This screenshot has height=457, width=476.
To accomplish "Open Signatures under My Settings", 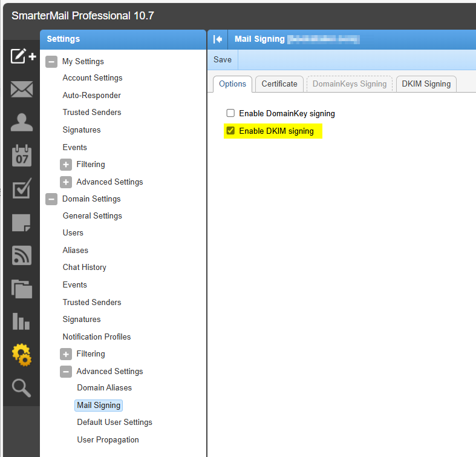I will point(82,130).
